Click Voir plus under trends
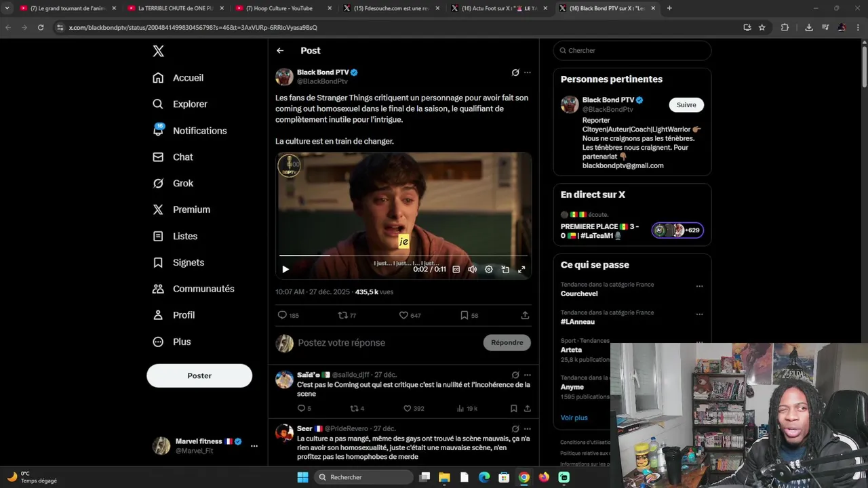 pos(574,418)
